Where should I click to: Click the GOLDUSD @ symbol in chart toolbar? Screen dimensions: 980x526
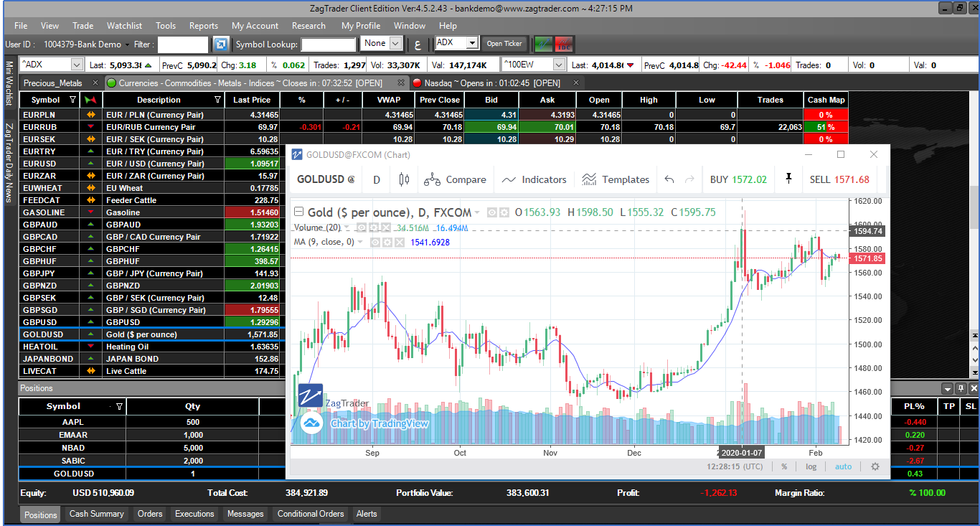point(326,179)
